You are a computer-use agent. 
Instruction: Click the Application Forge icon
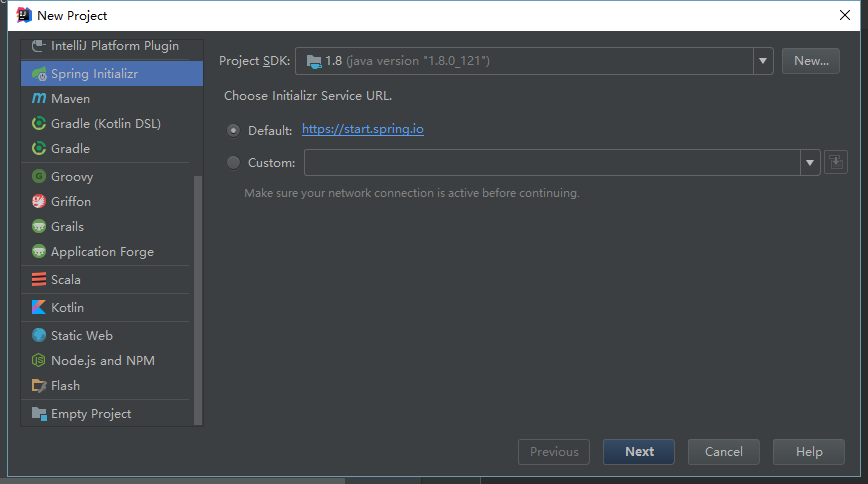click(39, 251)
